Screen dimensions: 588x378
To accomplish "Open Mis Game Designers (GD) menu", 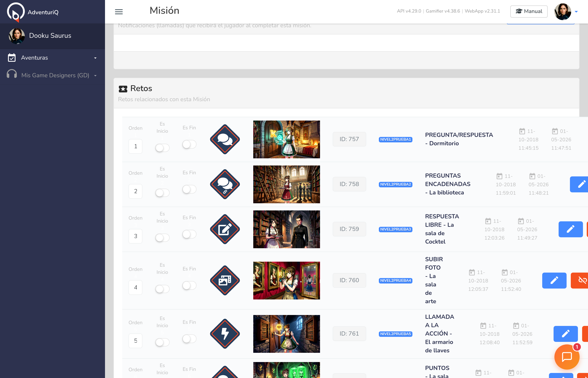I will [52, 75].
